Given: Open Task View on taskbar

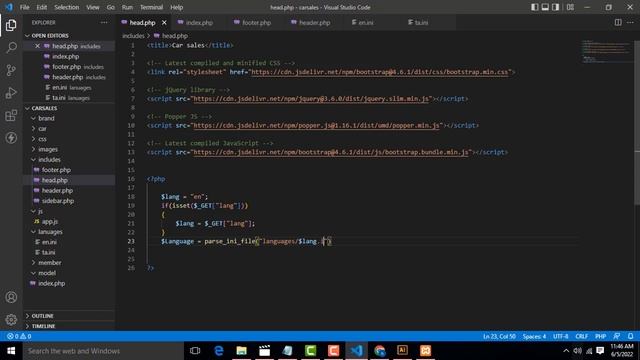Looking at the screenshot, I should tap(195, 351).
